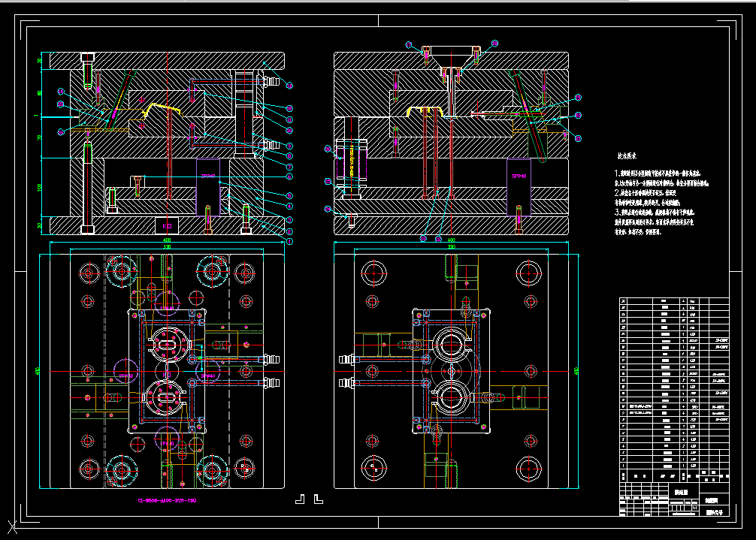Select vertical 100 dimension beside left section
The image size is (756, 540).
click(x=40, y=187)
